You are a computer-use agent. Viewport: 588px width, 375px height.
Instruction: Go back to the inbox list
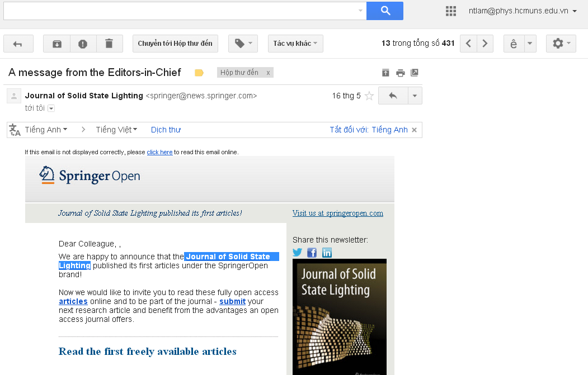click(18, 44)
